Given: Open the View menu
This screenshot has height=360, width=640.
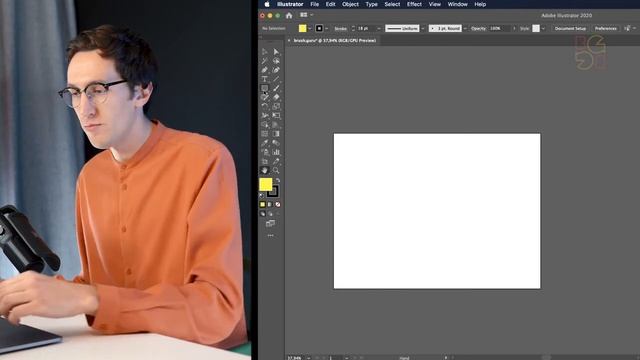Looking at the screenshot, I should coord(435,4).
